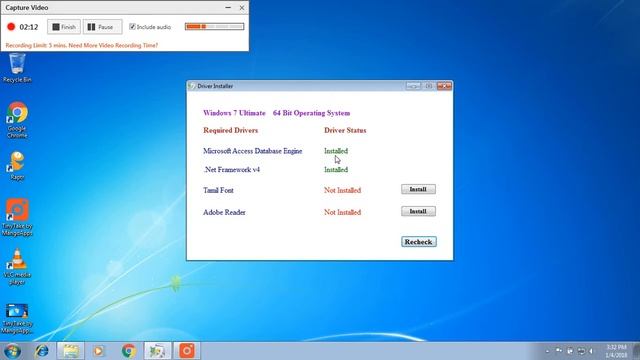The width and height of the screenshot is (640, 360).
Task: Open the blue TinyTake desktop shortcut below VLC
Action: pos(17,318)
